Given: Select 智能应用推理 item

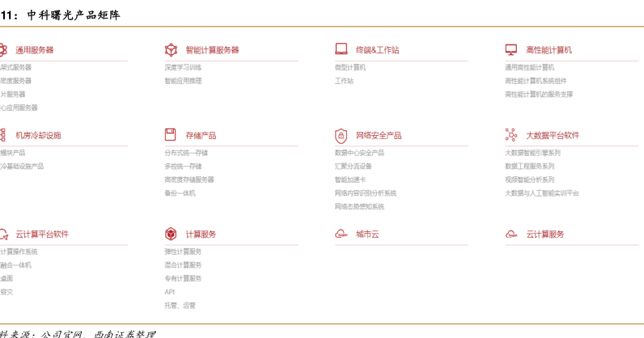Looking at the screenshot, I should 183,81.
